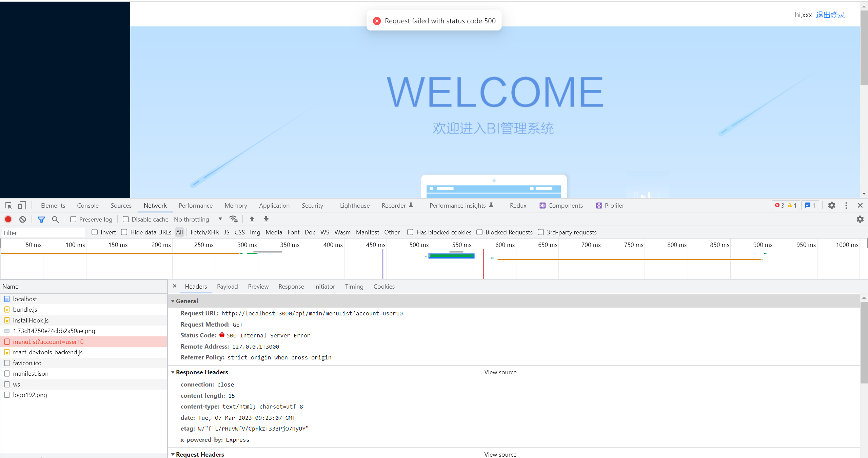Open DevTools more options menu

(846, 205)
